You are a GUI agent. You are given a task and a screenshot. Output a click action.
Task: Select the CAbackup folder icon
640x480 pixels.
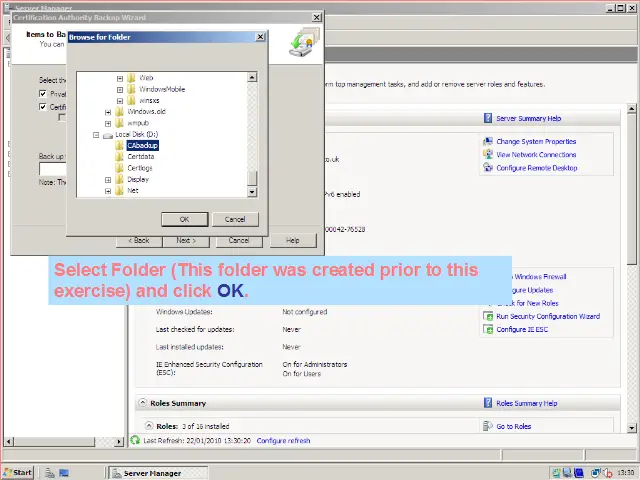tap(119, 146)
